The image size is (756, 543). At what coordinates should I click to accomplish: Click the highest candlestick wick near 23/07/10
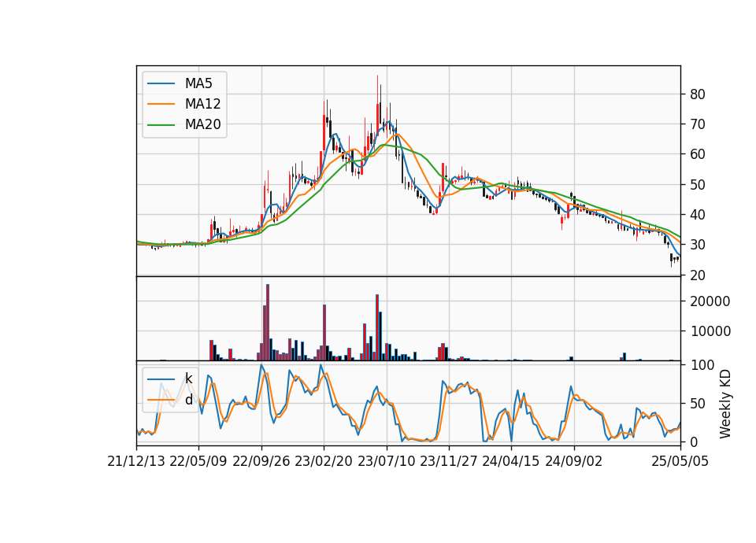tap(377, 104)
